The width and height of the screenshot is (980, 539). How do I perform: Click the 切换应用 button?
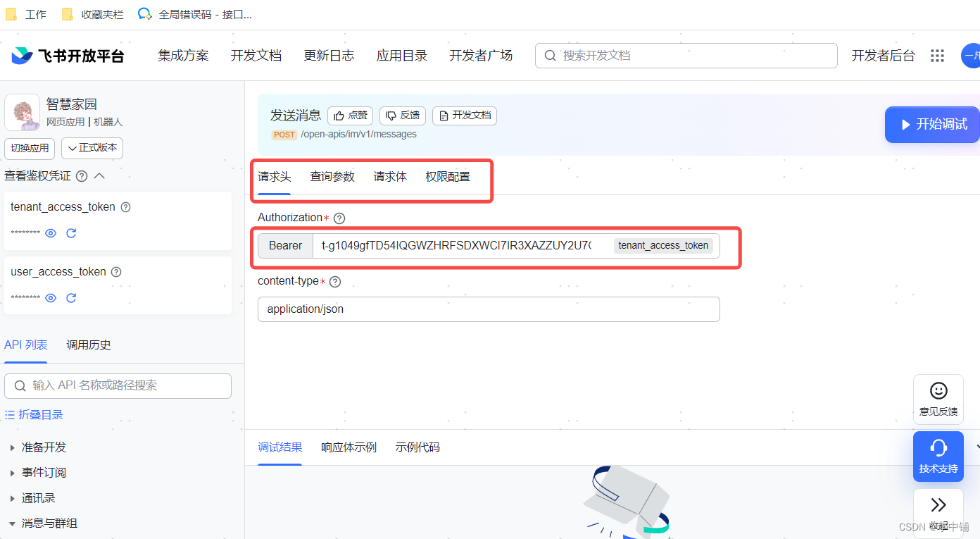pos(30,149)
